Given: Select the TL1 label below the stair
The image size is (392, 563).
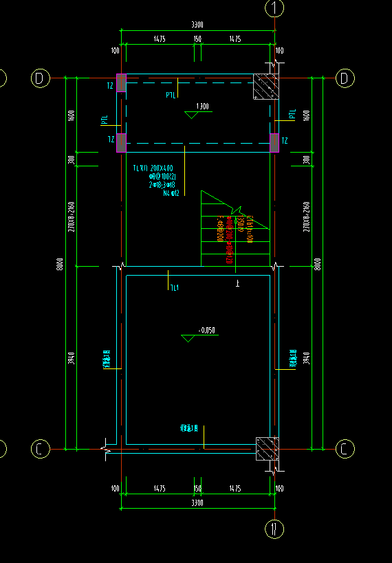Looking at the screenshot, I should click(x=174, y=287).
